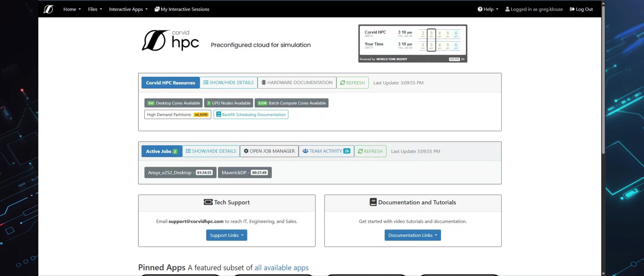
Task: Click 'Get started with video tutorials and documentation.' text
Action: (413, 221)
